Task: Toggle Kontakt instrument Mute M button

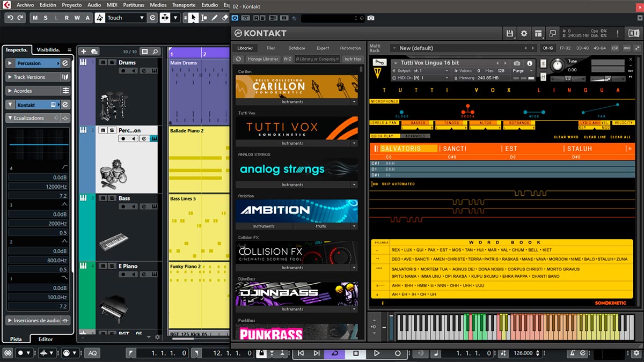Action: click(x=543, y=78)
